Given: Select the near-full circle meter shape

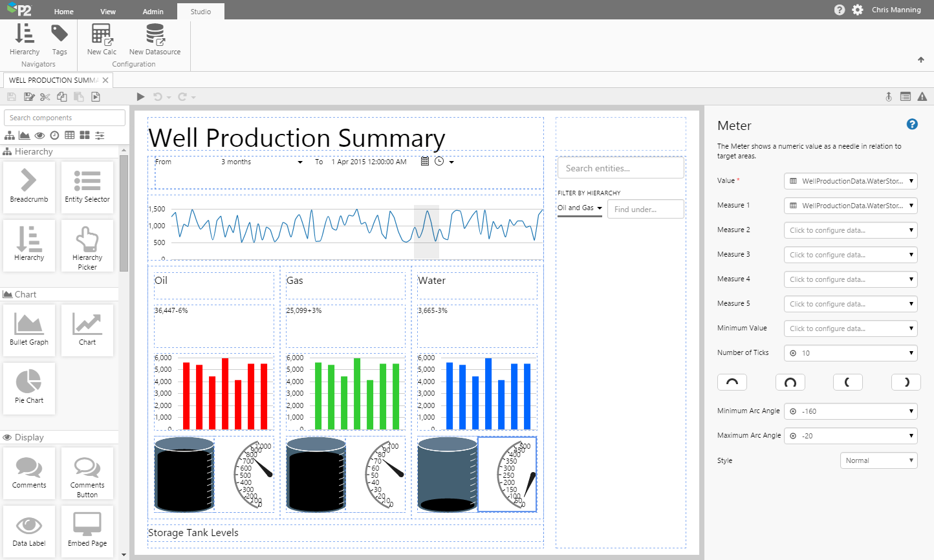Looking at the screenshot, I should (790, 382).
